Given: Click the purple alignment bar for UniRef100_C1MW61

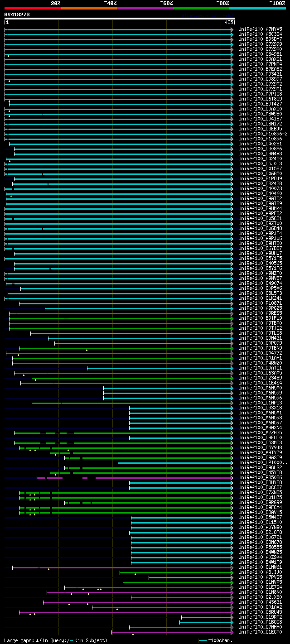Looking at the screenshot, I should (122, 567).
